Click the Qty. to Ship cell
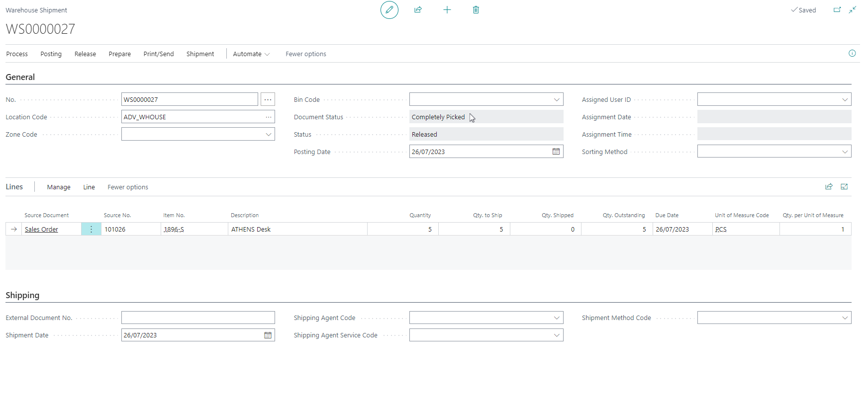 pyautogui.click(x=474, y=229)
